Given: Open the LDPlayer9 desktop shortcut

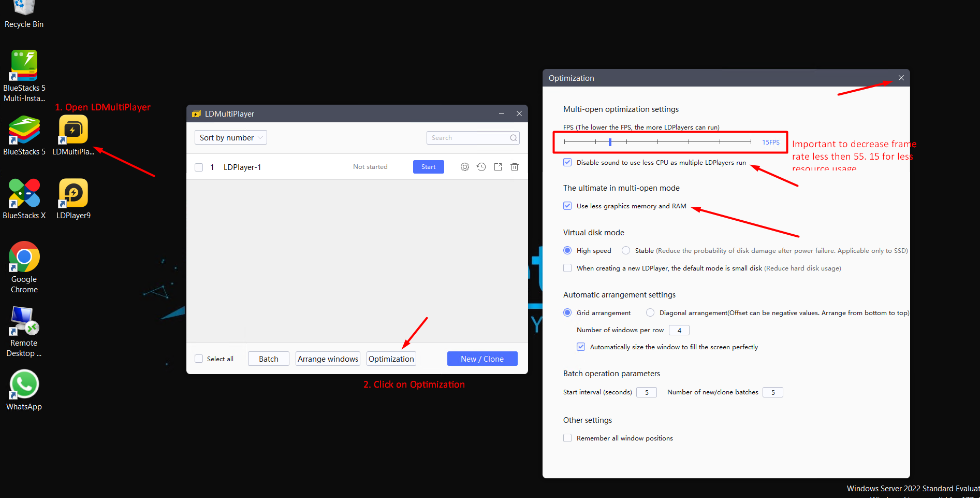Looking at the screenshot, I should click(73, 200).
